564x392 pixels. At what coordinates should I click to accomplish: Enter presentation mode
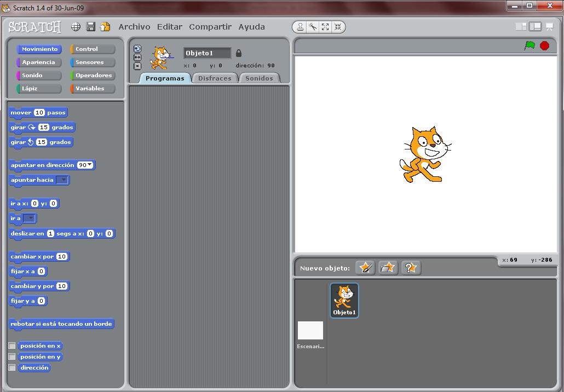pos(550,27)
